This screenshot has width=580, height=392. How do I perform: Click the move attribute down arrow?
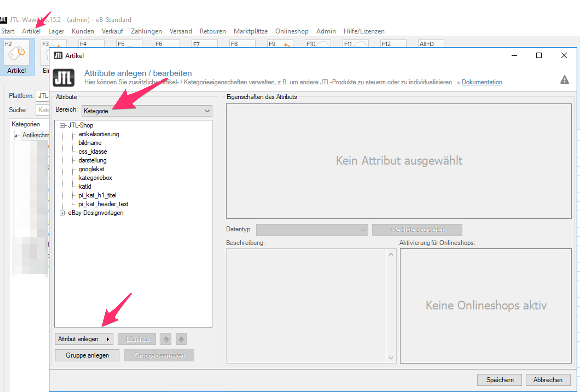click(181, 339)
